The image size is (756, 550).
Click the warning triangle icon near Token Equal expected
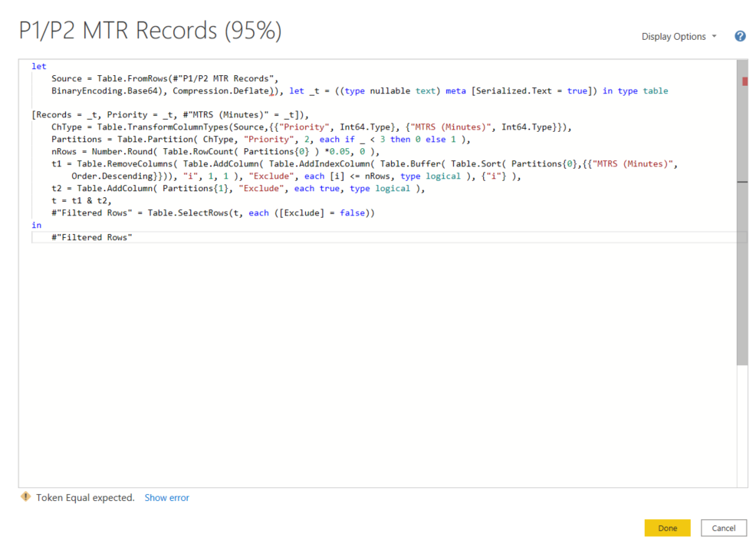click(x=25, y=497)
